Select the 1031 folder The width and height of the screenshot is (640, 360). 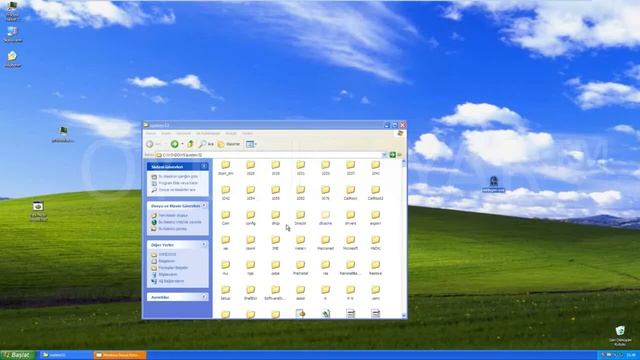point(300,167)
